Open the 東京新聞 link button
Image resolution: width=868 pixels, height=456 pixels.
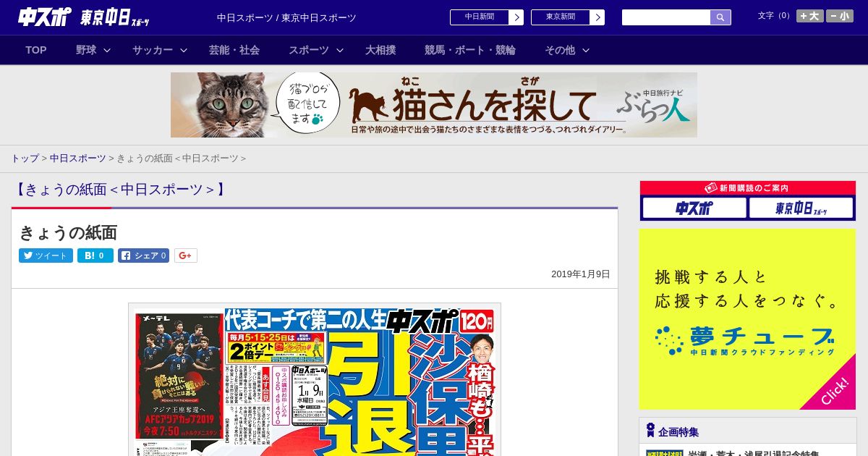561,17
